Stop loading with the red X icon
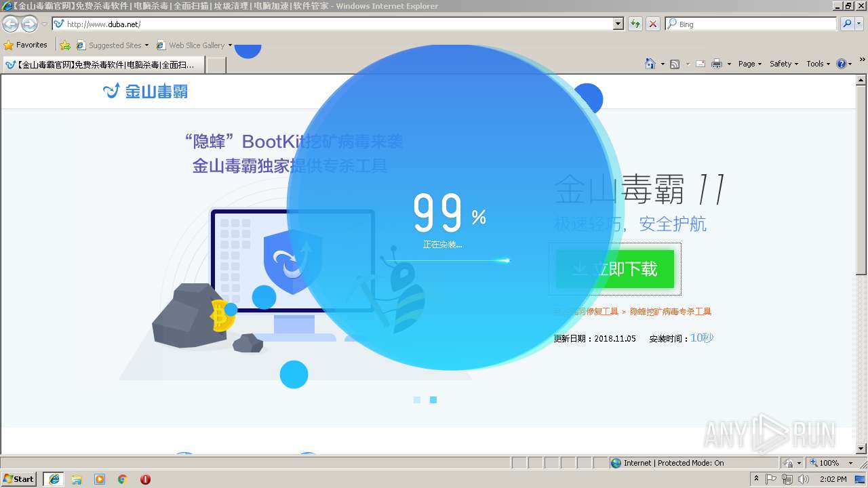The width and height of the screenshot is (868, 488). point(652,24)
